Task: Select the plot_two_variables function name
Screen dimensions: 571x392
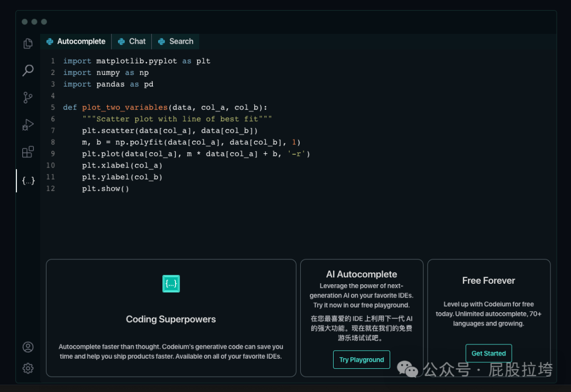Action: click(125, 107)
